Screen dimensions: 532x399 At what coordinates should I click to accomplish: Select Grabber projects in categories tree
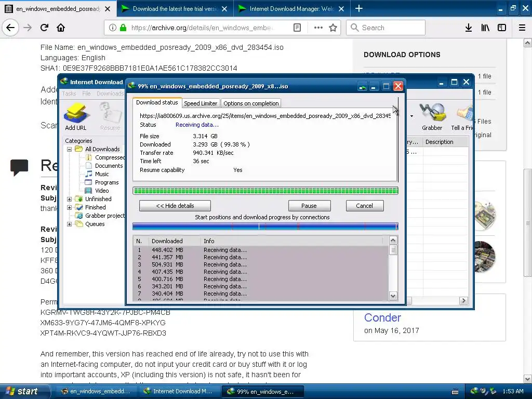100,216
